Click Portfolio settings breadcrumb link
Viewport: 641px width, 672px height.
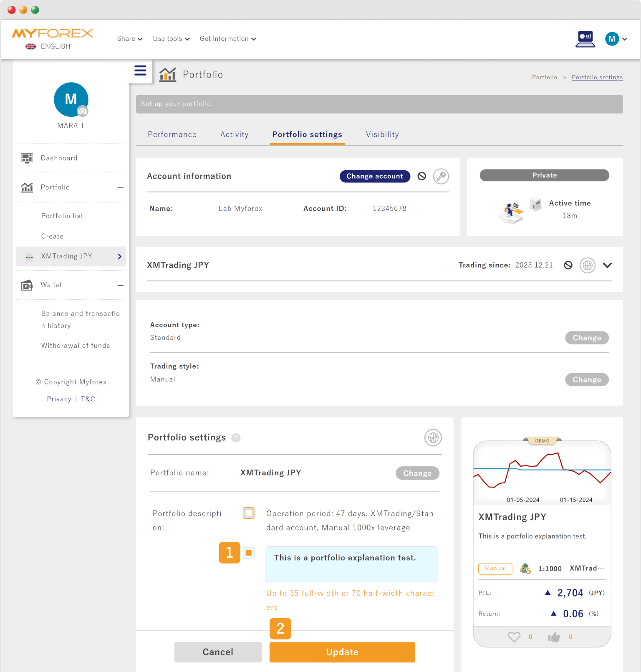[597, 77]
